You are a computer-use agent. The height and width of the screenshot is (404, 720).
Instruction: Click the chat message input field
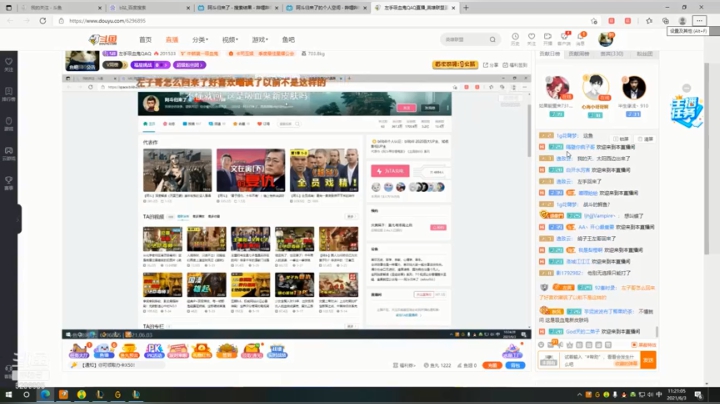(x=599, y=360)
